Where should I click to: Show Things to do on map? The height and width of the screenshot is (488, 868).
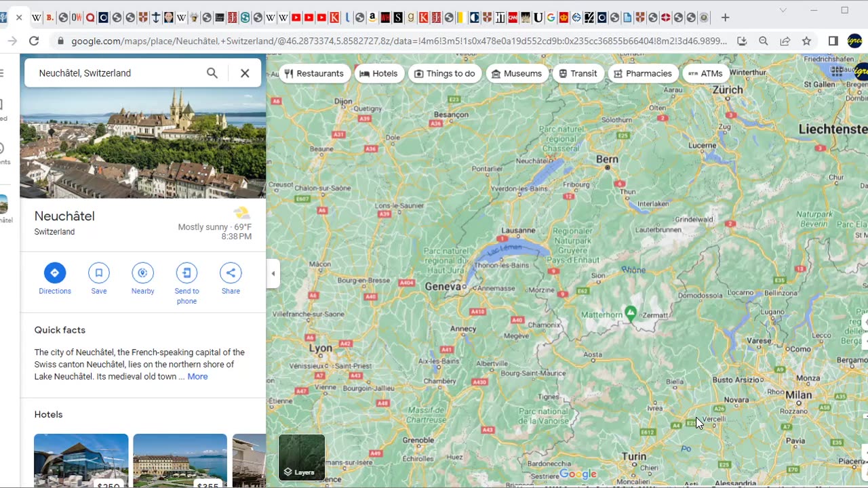click(445, 73)
